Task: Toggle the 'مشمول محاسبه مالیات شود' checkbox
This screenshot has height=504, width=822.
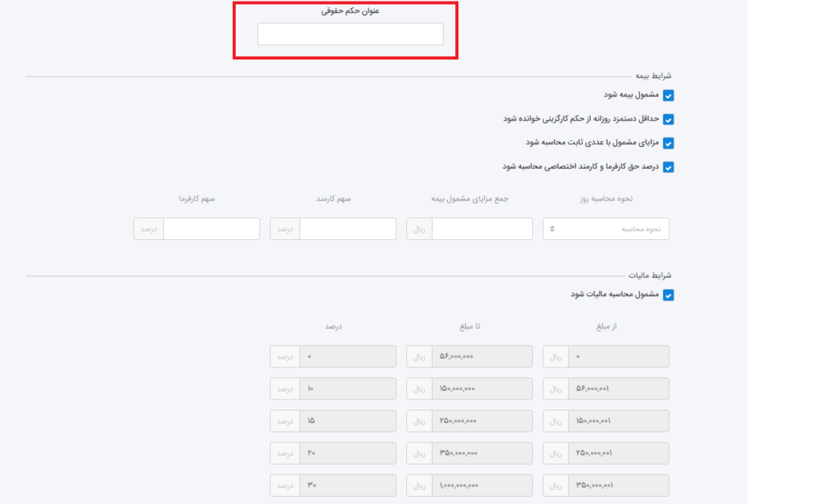Action: tap(668, 295)
